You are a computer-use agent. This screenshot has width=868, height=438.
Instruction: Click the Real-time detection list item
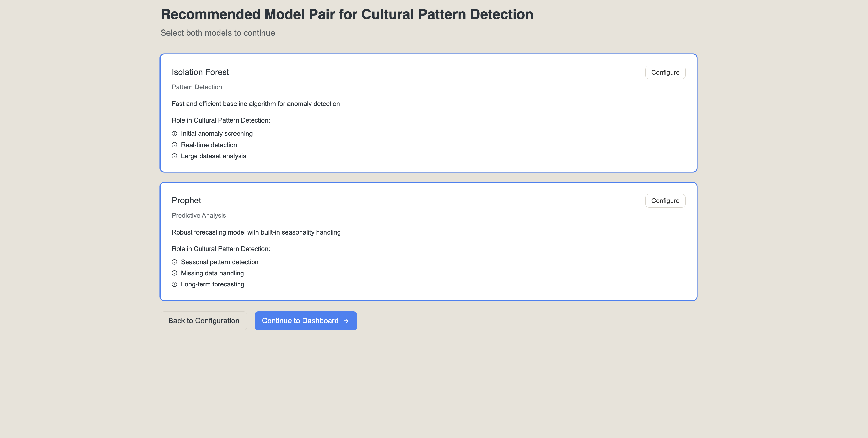pos(209,145)
